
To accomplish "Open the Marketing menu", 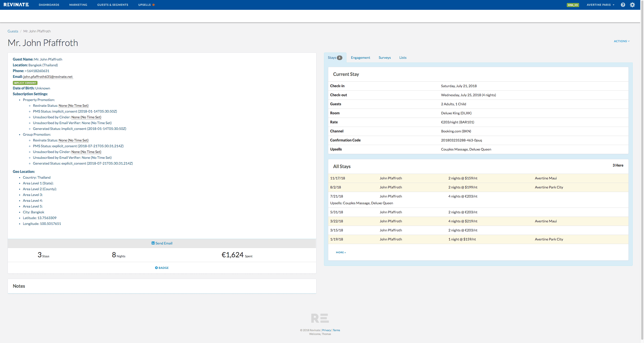I will coord(78,5).
